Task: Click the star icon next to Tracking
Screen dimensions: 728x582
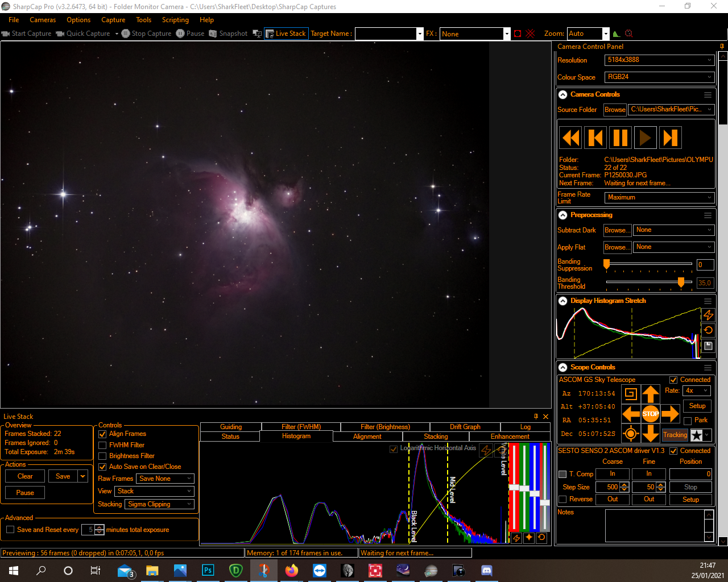Action: coord(697,435)
